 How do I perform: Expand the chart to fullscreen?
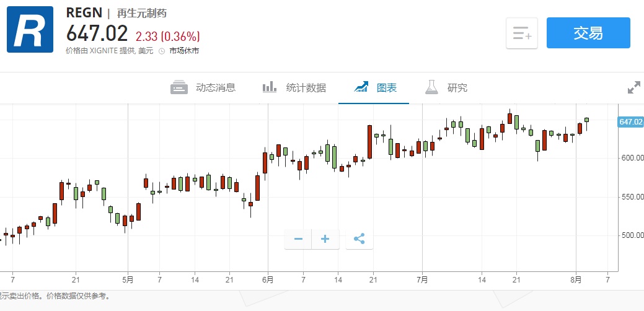633,88
